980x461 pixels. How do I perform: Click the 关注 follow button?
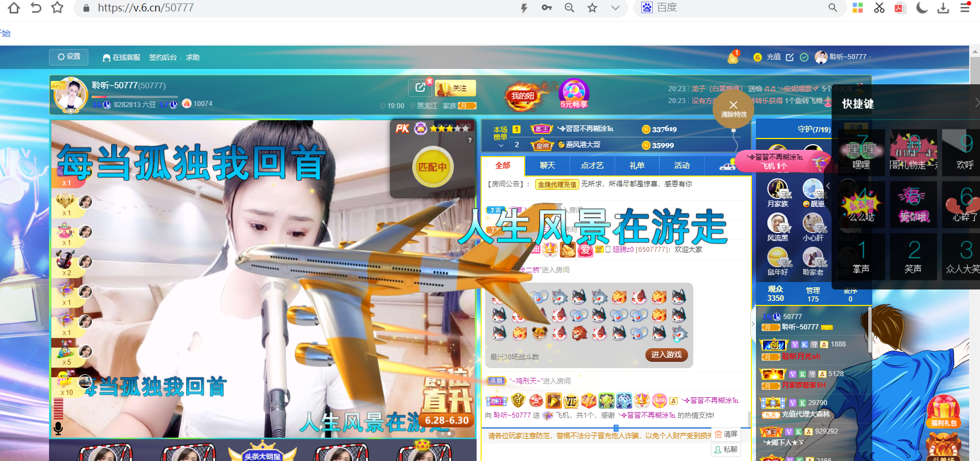[456, 88]
